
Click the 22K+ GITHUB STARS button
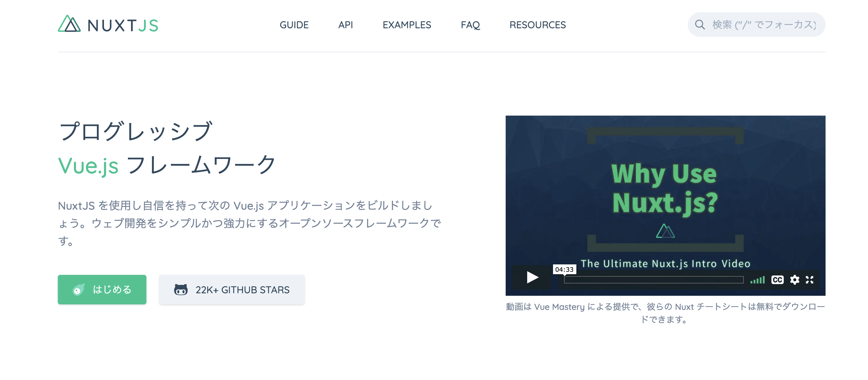tap(232, 290)
